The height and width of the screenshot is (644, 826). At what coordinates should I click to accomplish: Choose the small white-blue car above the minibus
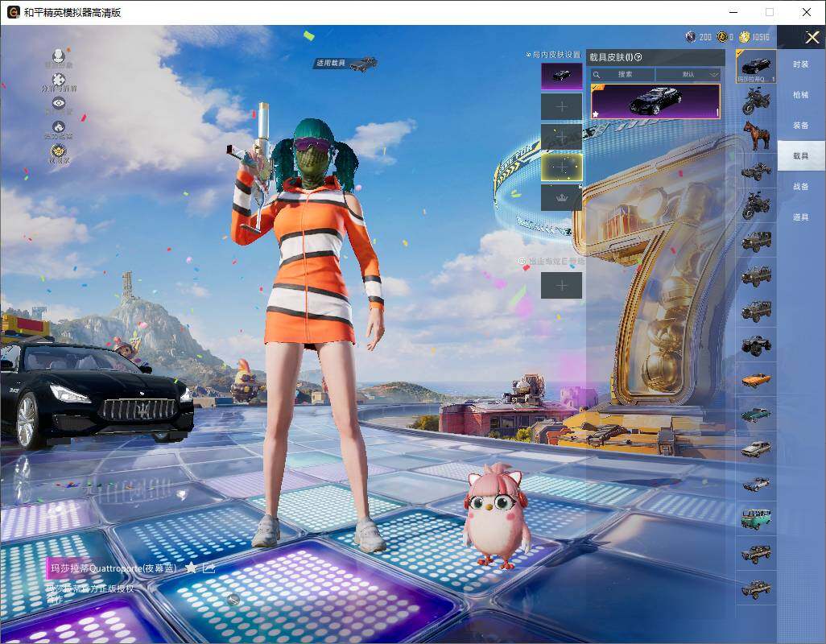coord(757,484)
